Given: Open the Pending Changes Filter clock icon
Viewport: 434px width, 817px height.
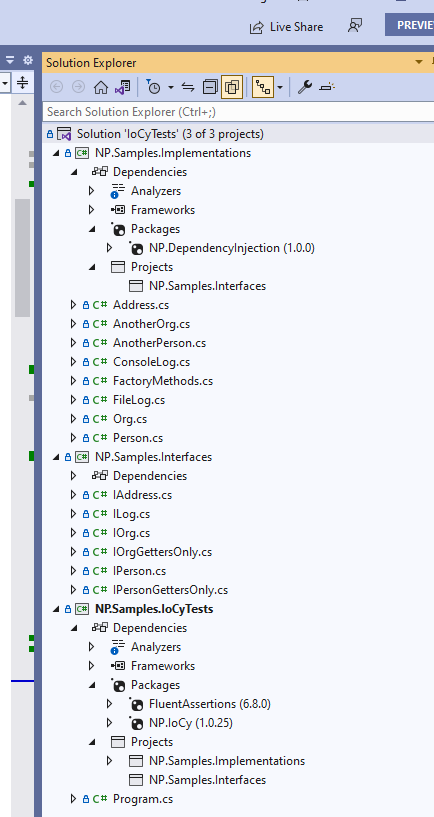Looking at the screenshot, I should (x=154, y=87).
